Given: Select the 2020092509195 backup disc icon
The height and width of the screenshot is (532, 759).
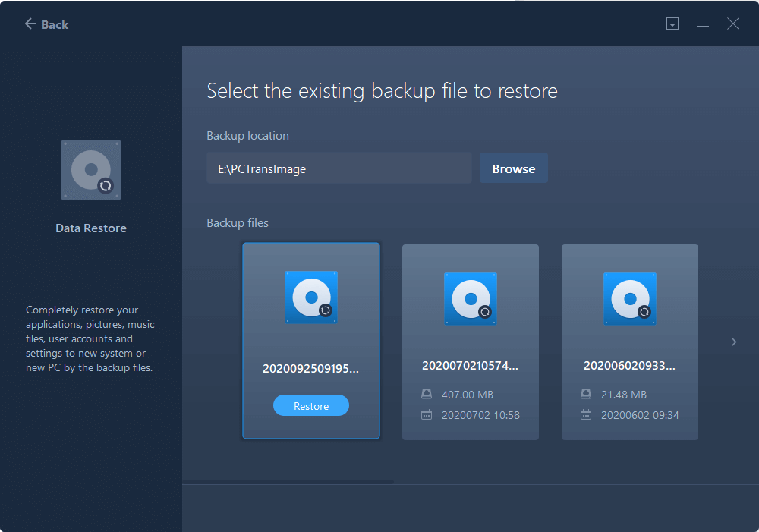Looking at the screenshot, I should [311, 297].
